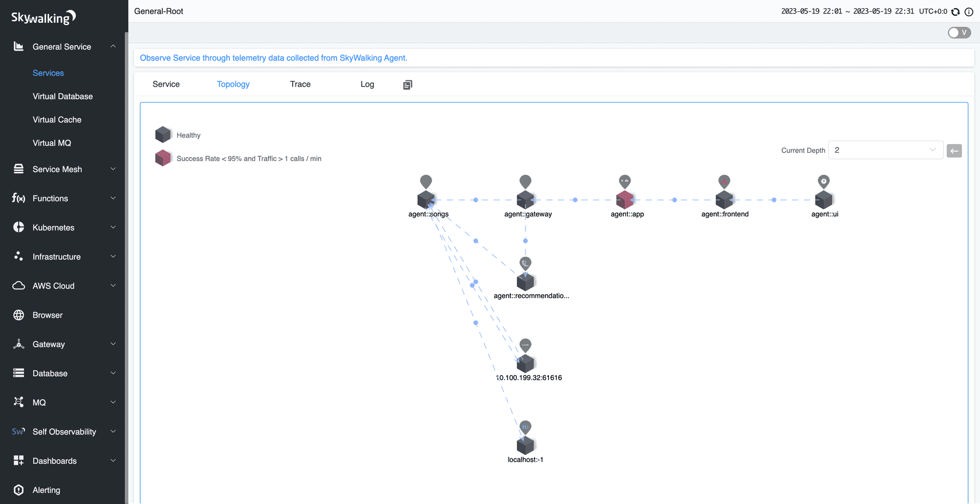This screenshot has height=504, width=980.
Task: Go to Alerting page
Action: (x=46, y=490)
